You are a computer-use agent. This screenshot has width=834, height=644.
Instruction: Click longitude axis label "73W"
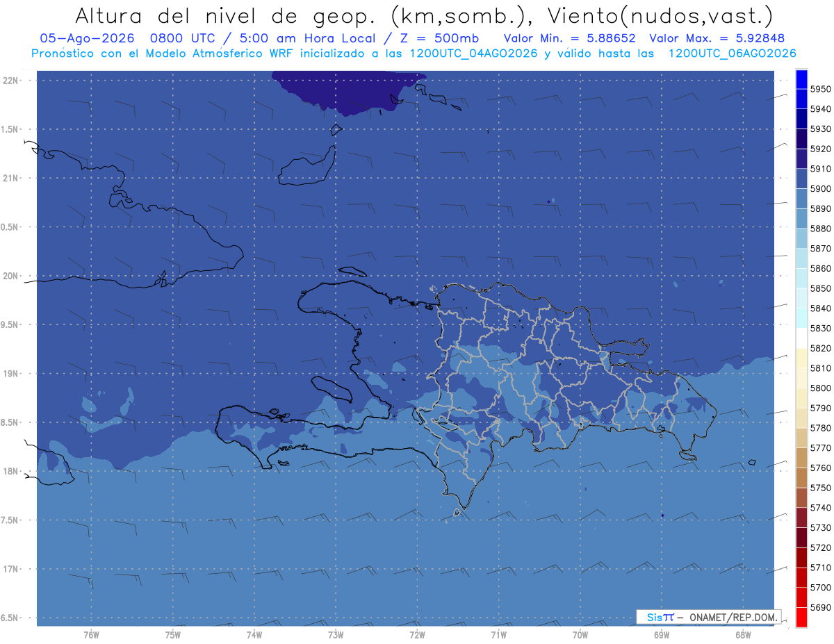[x=336, y=634]
